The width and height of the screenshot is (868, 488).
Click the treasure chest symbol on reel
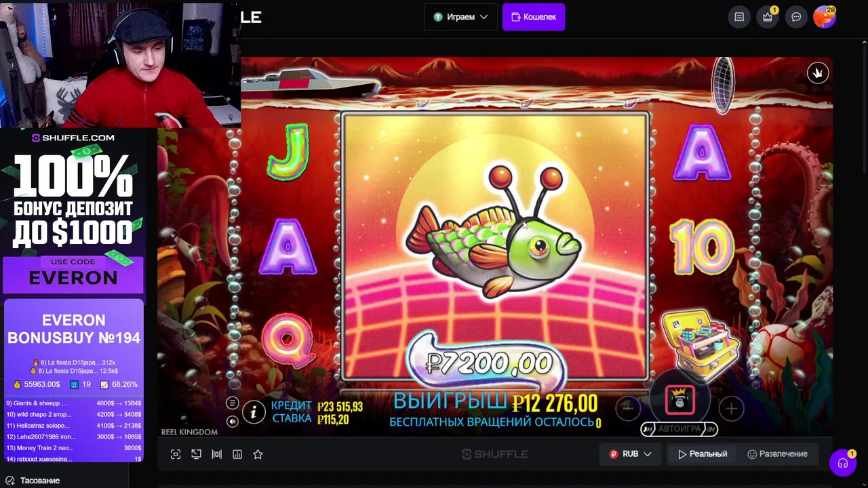(699, 345)
